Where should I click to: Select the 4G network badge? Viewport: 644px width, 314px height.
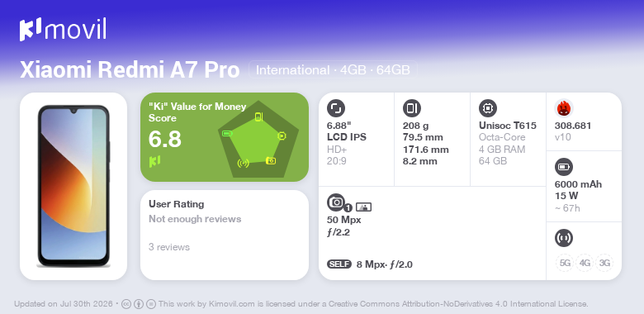pyautogui.click(x=585, y=263)
